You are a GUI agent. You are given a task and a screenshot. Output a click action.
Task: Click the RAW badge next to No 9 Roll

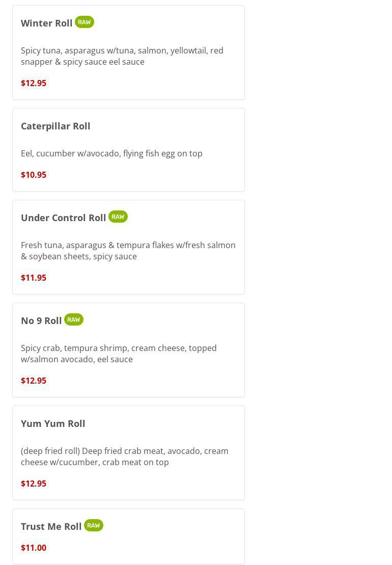click(74, 319)
